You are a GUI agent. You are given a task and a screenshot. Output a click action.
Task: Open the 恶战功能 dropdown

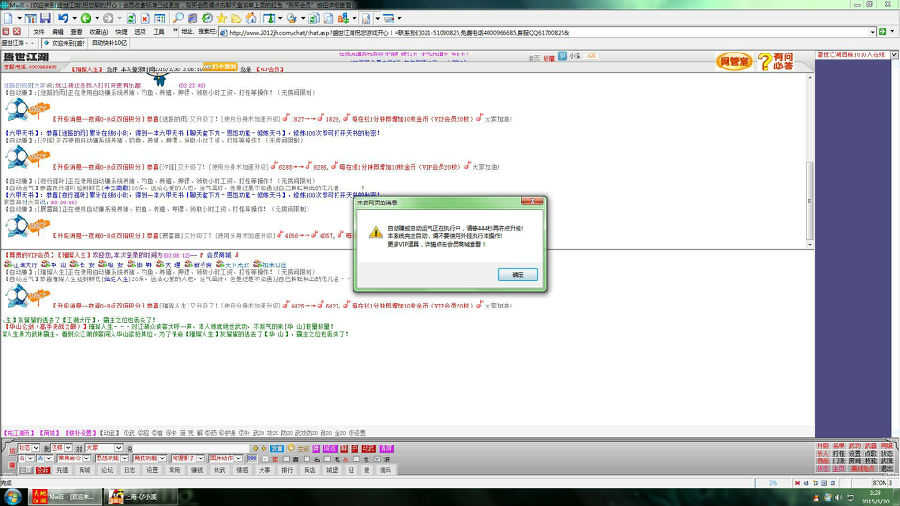(112, 458)
